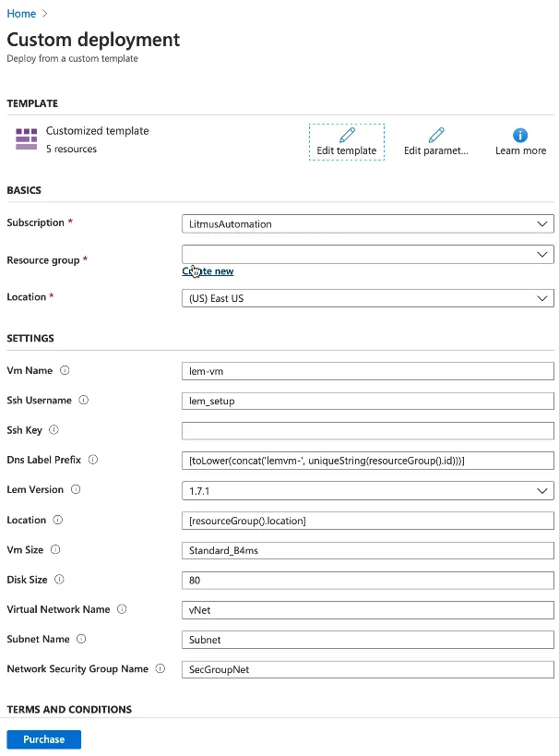
Task: Click the [resourceGroup().location] Location field
Action: coord(368,521)
